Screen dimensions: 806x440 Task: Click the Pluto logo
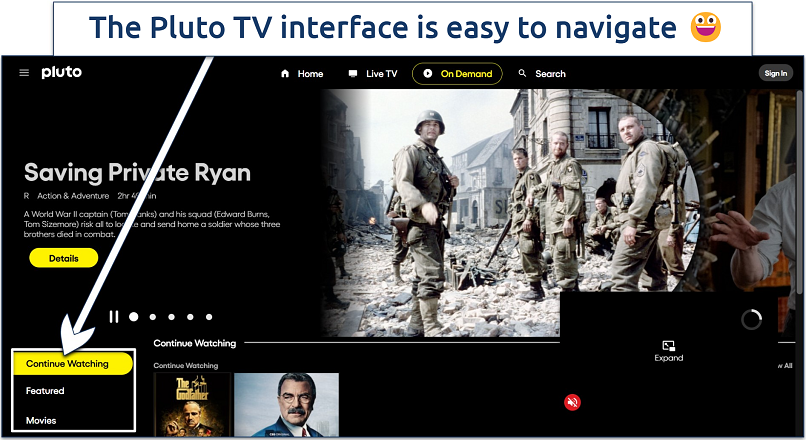point(62,73)
